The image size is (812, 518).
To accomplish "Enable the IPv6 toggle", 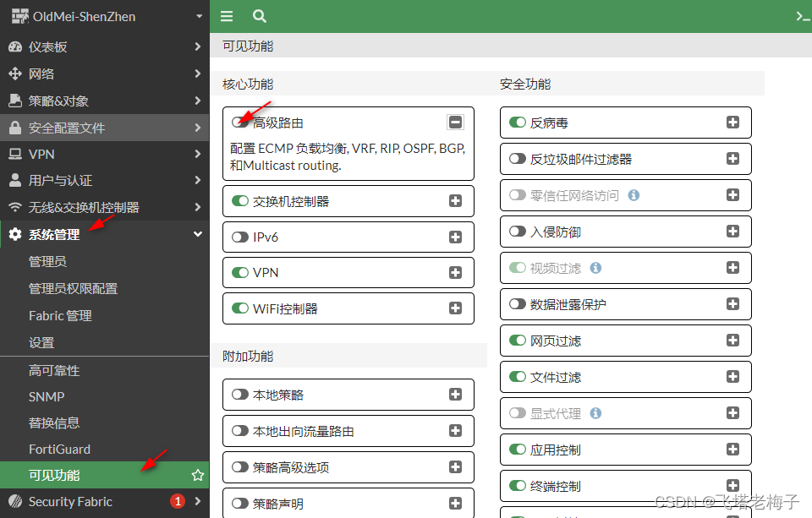I will [x=239, y=237].
